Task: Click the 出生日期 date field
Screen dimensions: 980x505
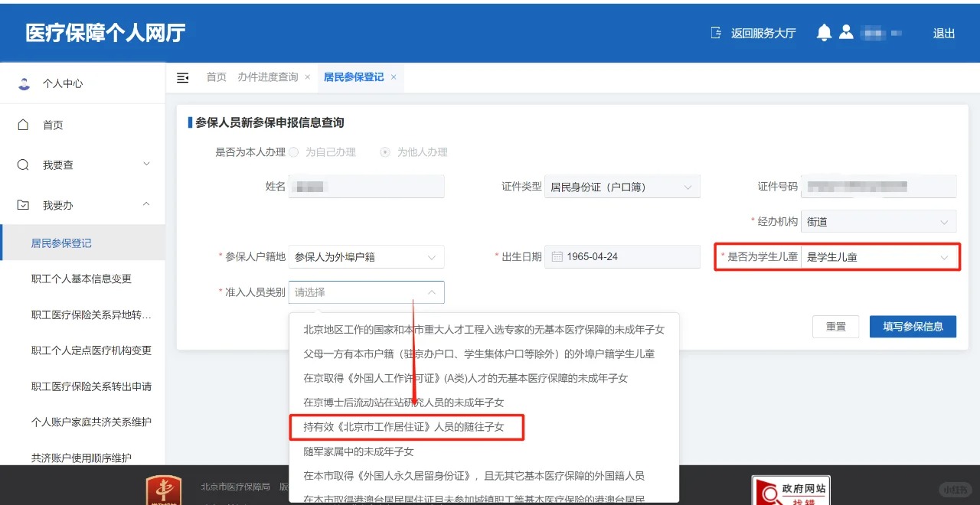Action: 622,256
